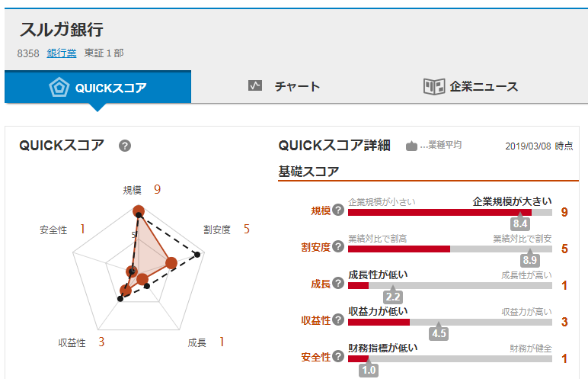Select the QUICKスコア tab
The height and width of the screenshot is (379, 588).
pos(98,87)
